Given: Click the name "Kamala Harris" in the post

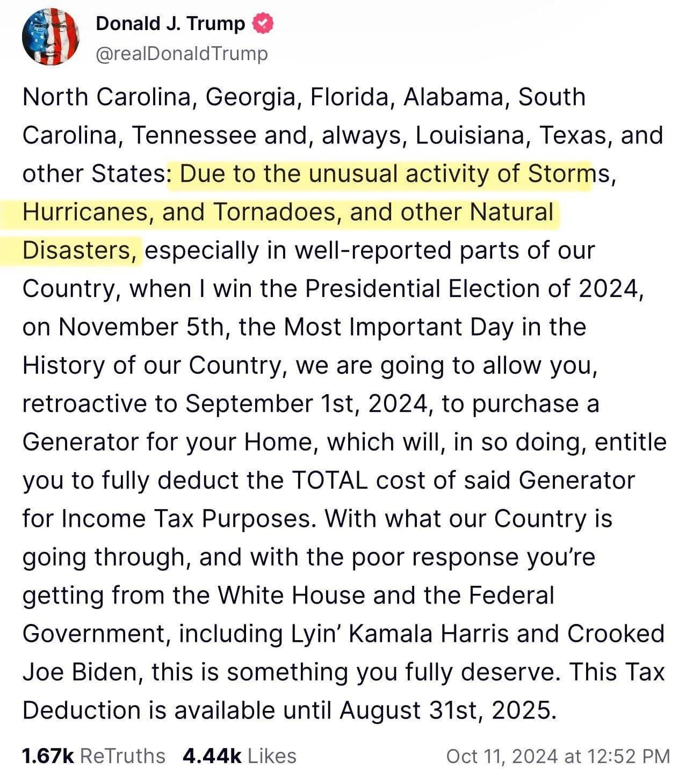Looking at the screenshot, I should tap(428, 634).
